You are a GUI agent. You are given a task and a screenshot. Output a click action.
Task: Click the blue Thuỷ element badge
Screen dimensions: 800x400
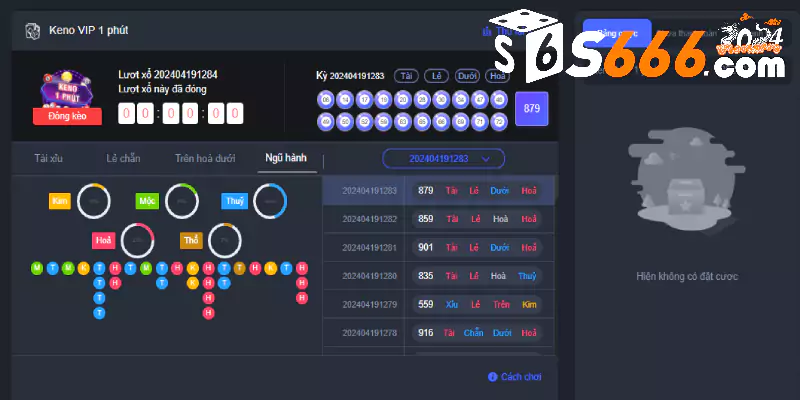click(x=234, y=201)
